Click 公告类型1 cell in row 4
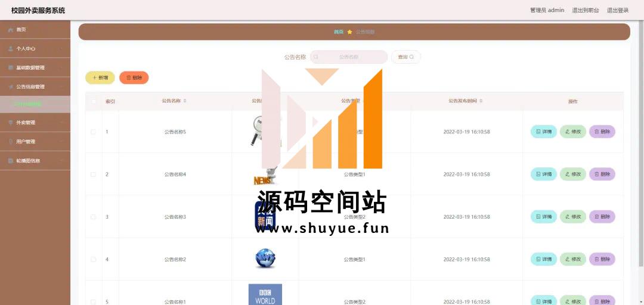This screenshot has height=305, width=644. [354, 260]
